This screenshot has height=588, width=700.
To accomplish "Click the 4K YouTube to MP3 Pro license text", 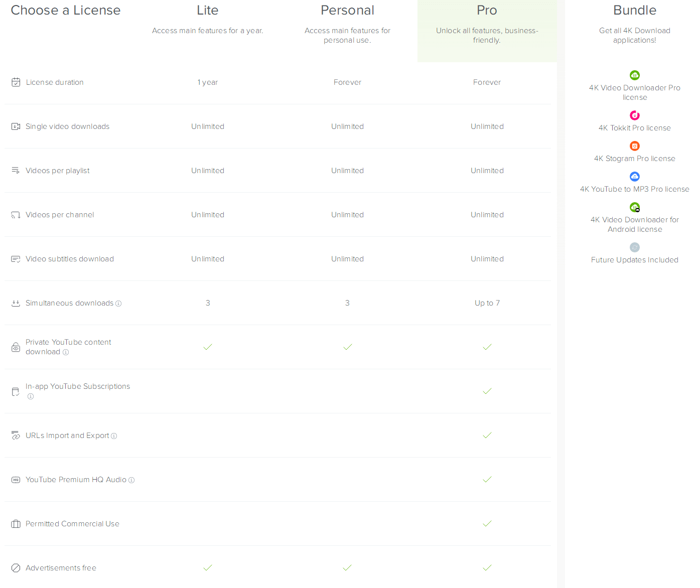I will point(635,189).
